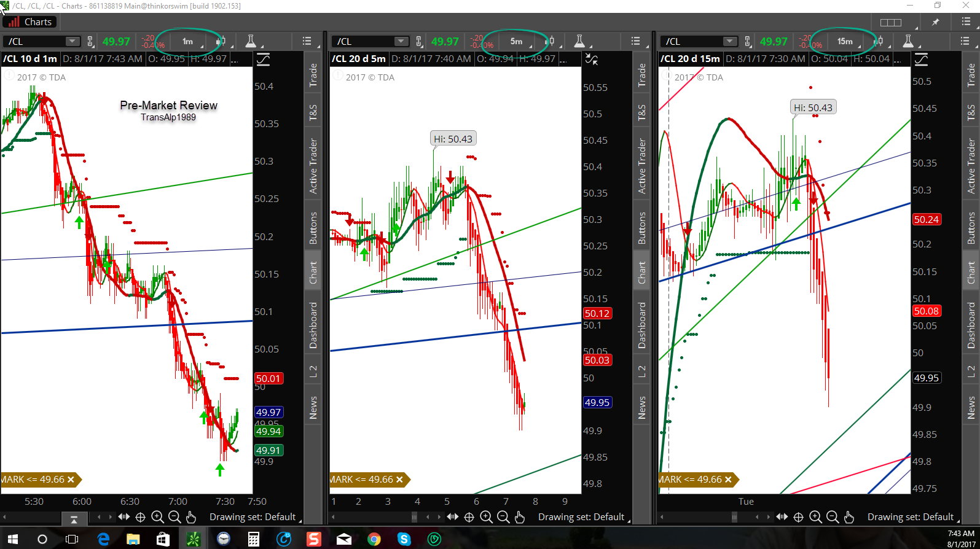The image size is (980, 549).
Task: Open the drawings curve tool on 15m chart
Action: pyautogui.click(x=921, y=60)
